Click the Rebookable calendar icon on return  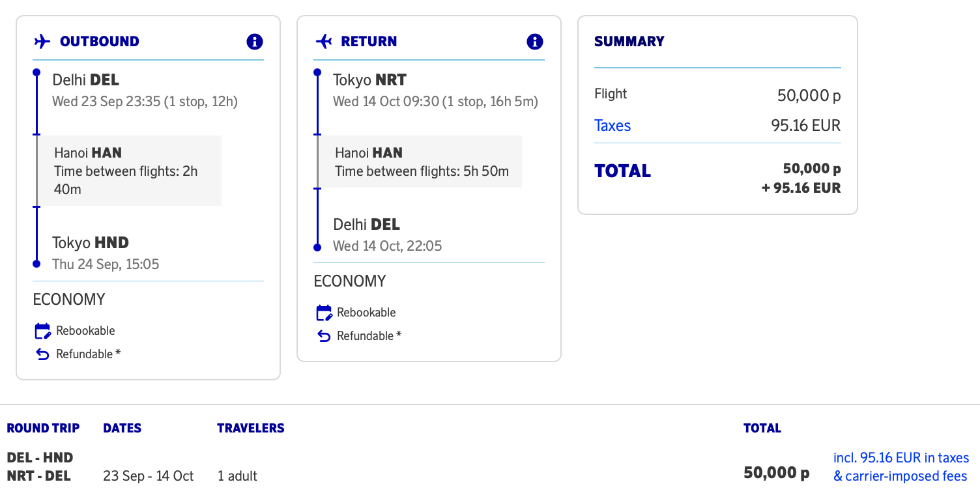pos(323,312)
